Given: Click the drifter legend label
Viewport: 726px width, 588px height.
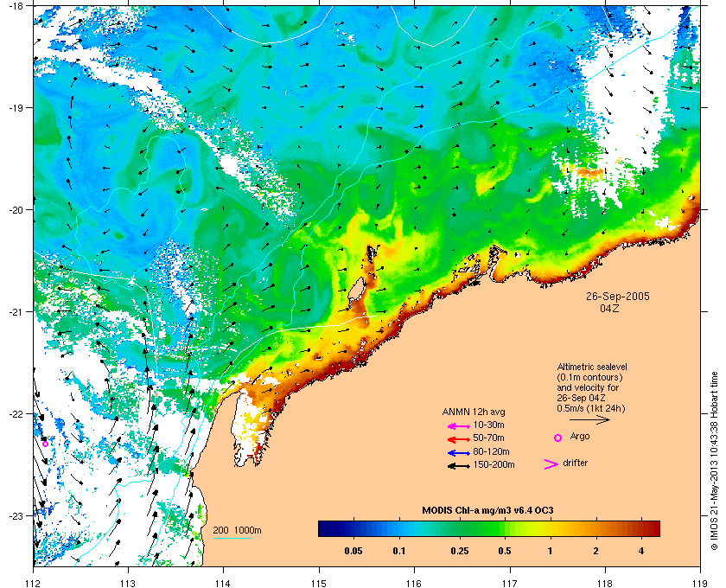Looking at the screenshot, I should [x=575, y=463].
